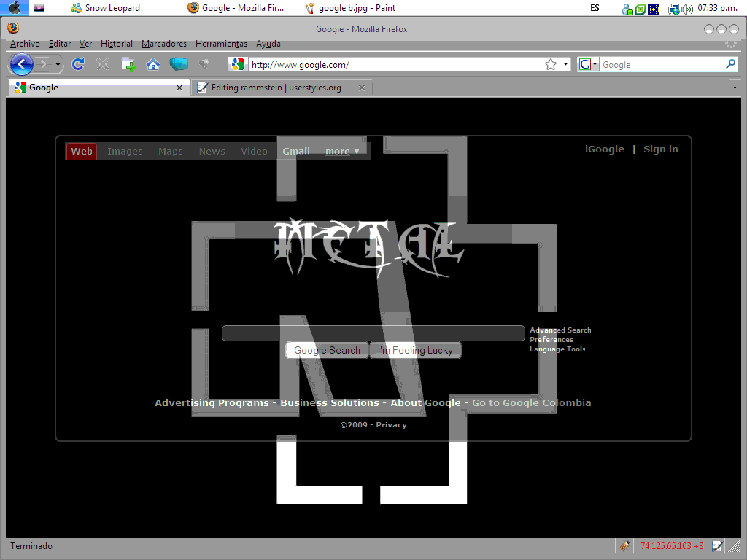The width and height of the screenshot is (747, 560).
Task: Open the list all tabs dropdown
Action: [735, 87]
